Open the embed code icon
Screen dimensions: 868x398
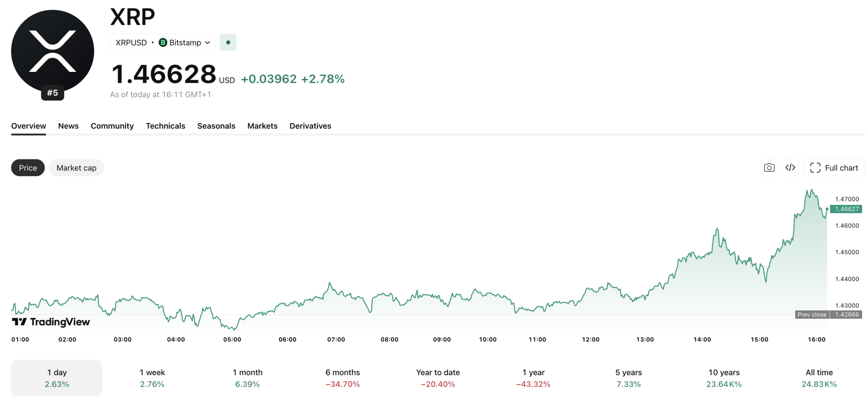pyautogui.click(x=790, y=168)
